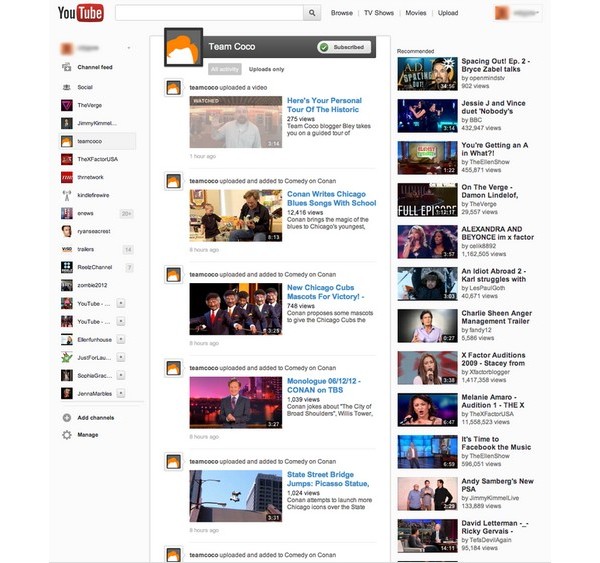This screenshot has height=563, width=600.
Task: Open 'Conan Writes Chicago Blues Songs' link
Action: [x=331, y=199]
